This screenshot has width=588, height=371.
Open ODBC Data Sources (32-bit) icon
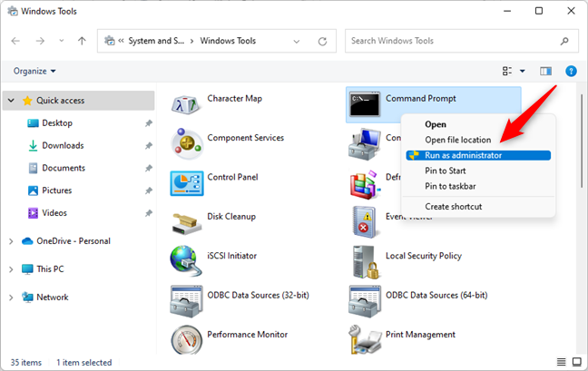point(186,301)
